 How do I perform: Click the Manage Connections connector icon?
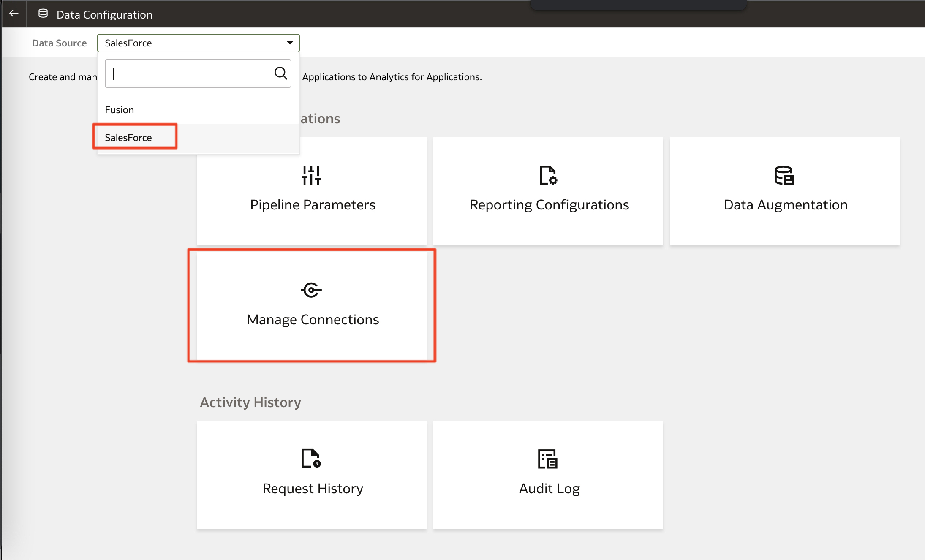(x=311, y=290)
